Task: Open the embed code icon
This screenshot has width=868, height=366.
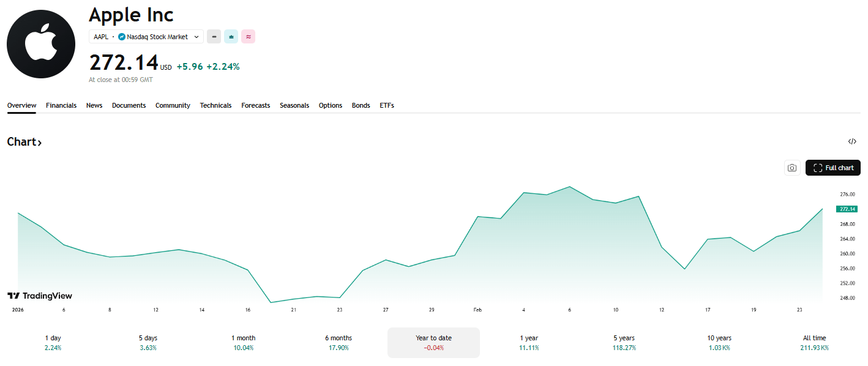Action: (x=852, y=141)
